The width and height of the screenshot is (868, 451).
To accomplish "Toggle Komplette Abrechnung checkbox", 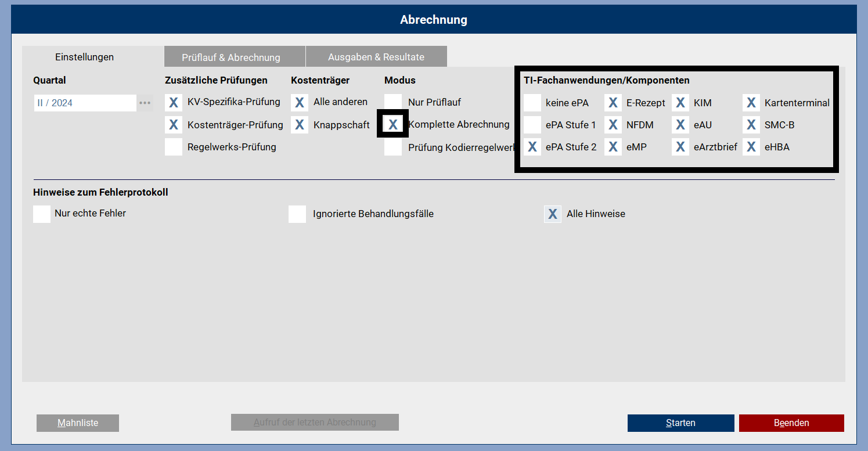I will tap(393, 125).
